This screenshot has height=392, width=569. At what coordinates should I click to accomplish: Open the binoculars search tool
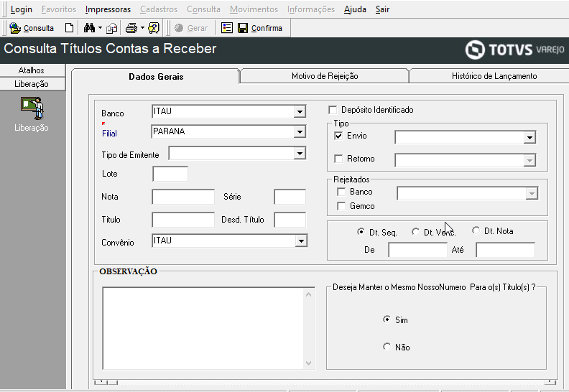coord(89,28)
